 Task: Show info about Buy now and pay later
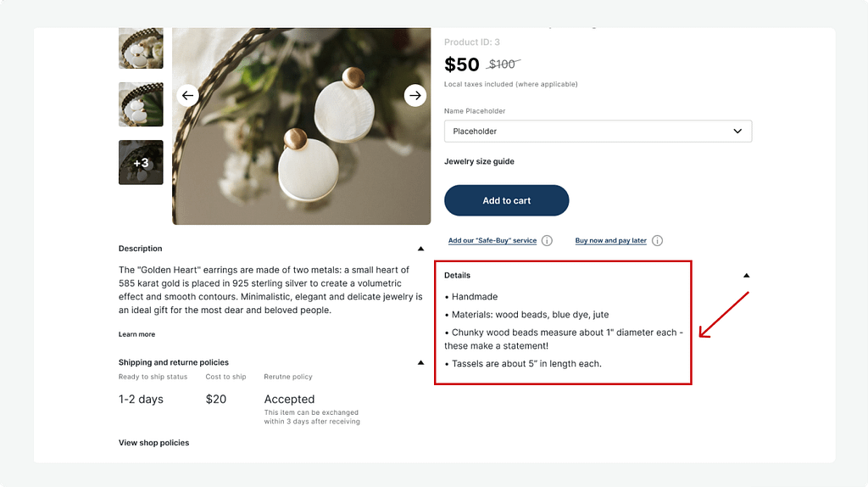tap(657, 241)
